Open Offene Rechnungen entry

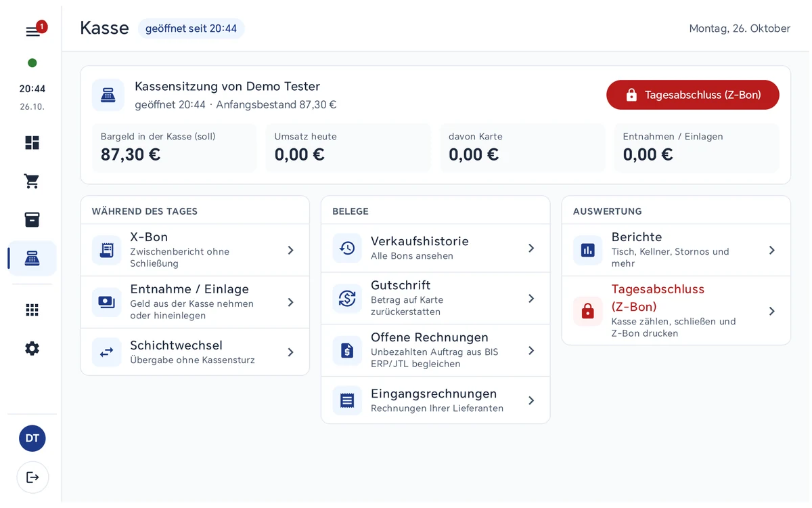436,350
